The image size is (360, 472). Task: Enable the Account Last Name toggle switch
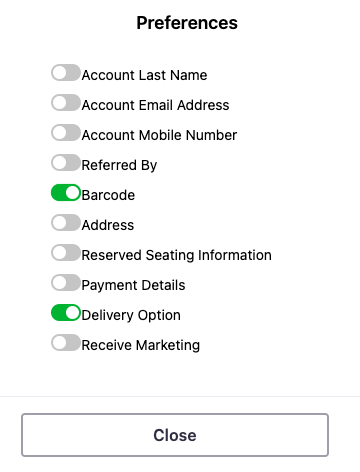click(66, 73)
